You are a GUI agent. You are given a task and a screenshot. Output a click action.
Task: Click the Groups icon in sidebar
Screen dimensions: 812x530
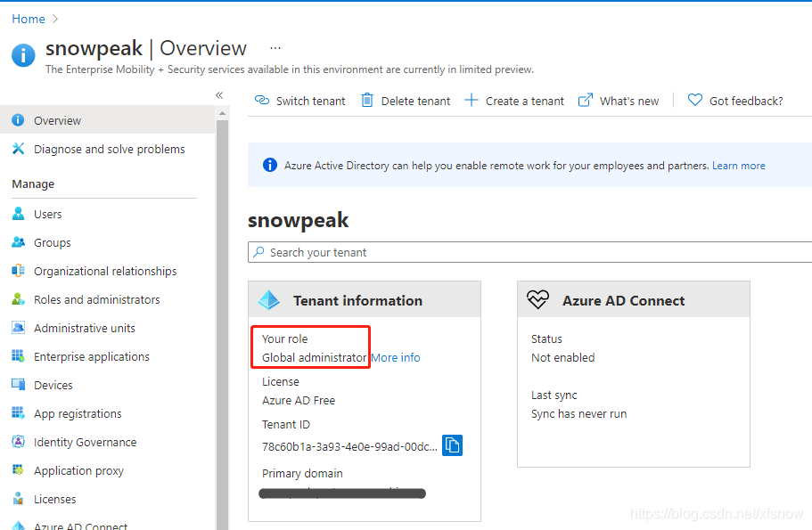tap(18, 241)
